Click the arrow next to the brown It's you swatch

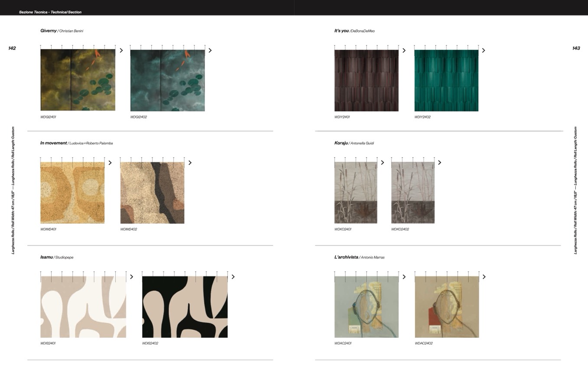click(x=404, y=50)
